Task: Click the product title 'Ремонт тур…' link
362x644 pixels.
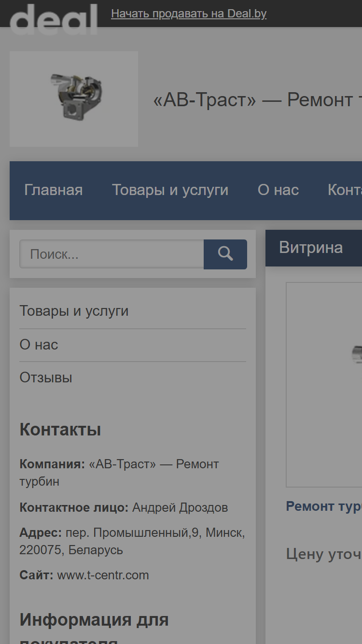Action: tap(324, 506)
